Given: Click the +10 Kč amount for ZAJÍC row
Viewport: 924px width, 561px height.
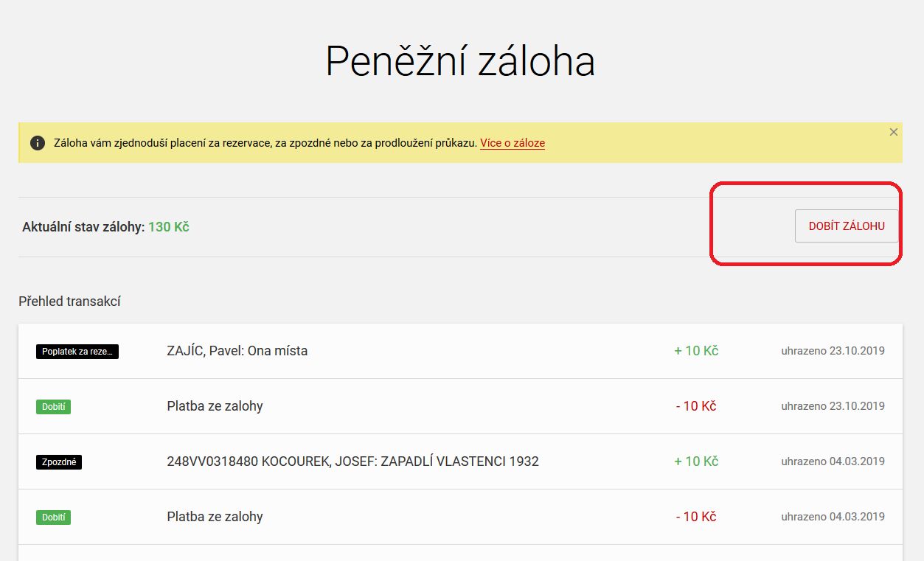Looking at the screenshot, I should pyautogui.click(x=696, y=351).
